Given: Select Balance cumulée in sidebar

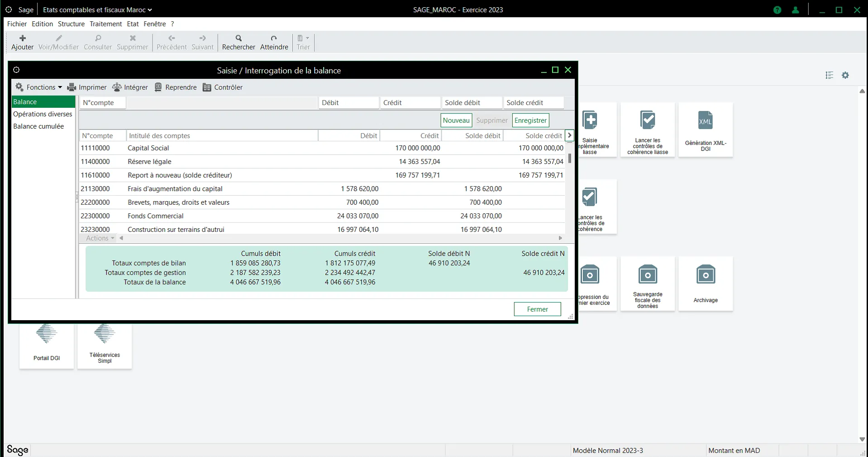Looking at the screenshot, I should tap(43, 126).
